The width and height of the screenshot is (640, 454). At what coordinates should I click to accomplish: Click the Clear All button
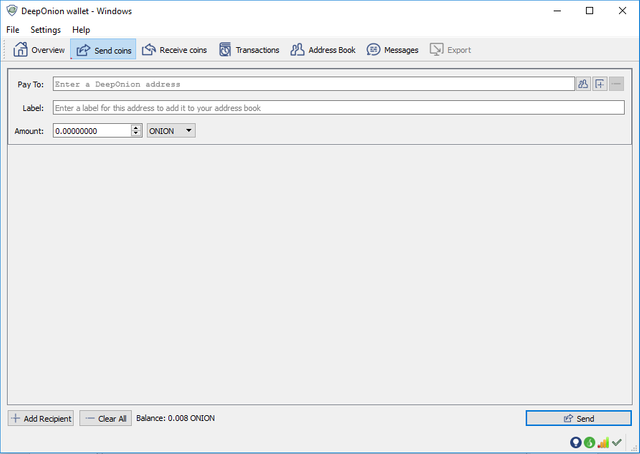coord(106,418)
